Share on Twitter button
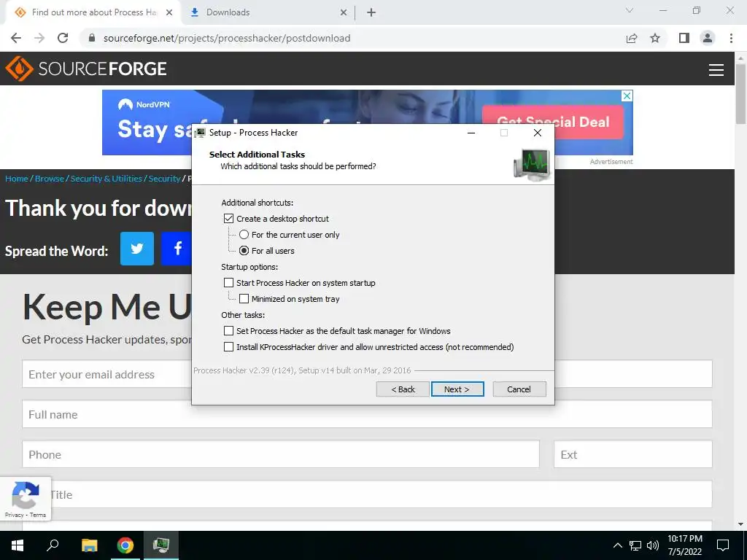 136,248
